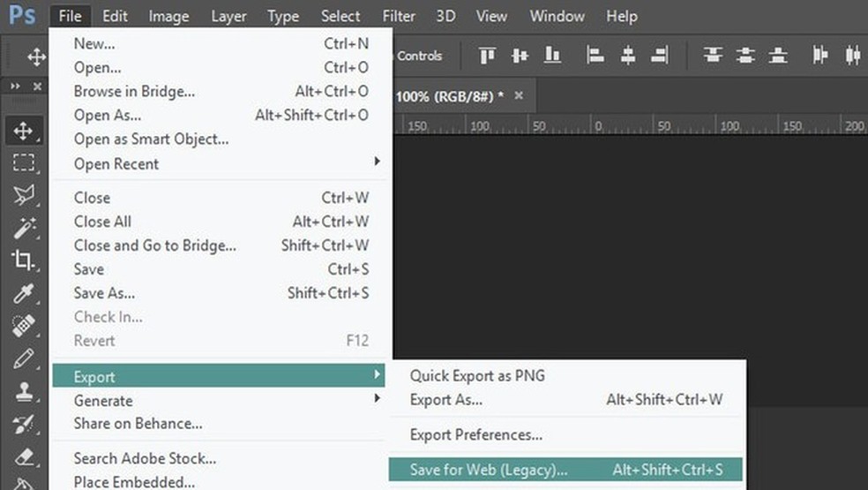The height and width of the screenshot is (490, 868).
Task: Click the Align top edges icon
Action: (488, 57)
